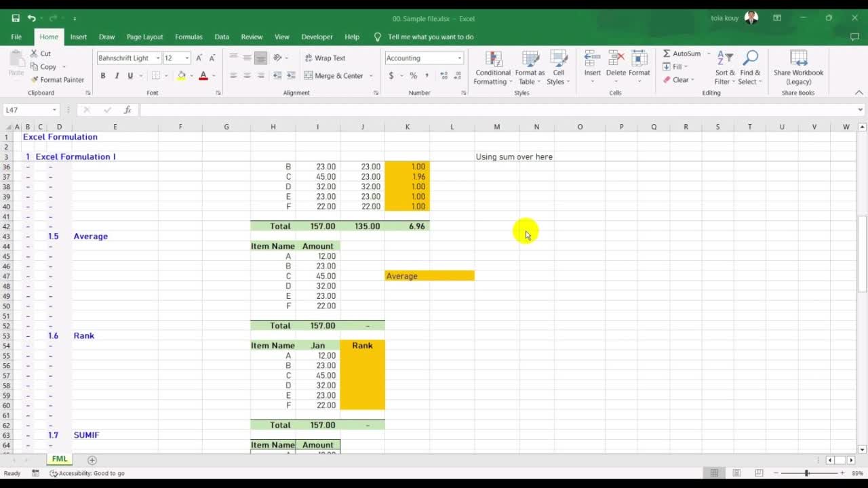The width and height of the screenshot is (868, 488).
Task: Open Conditional Formatting options
Action: [x=492, y=66]
